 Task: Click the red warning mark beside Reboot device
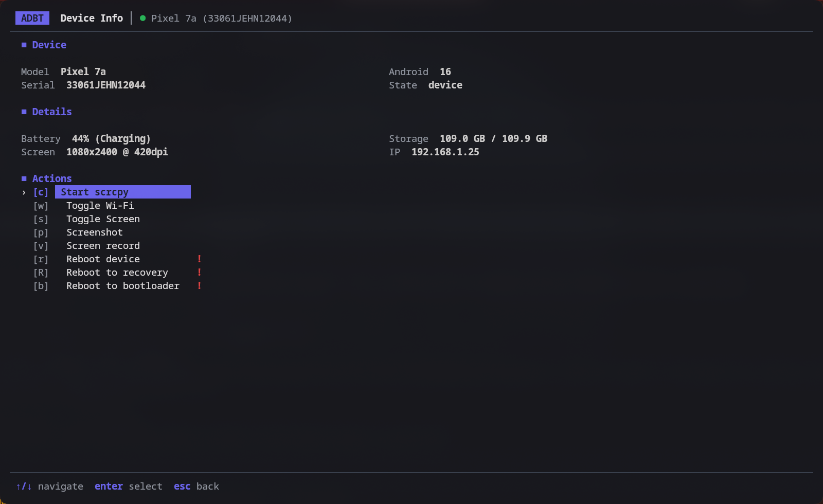point(199,259)
